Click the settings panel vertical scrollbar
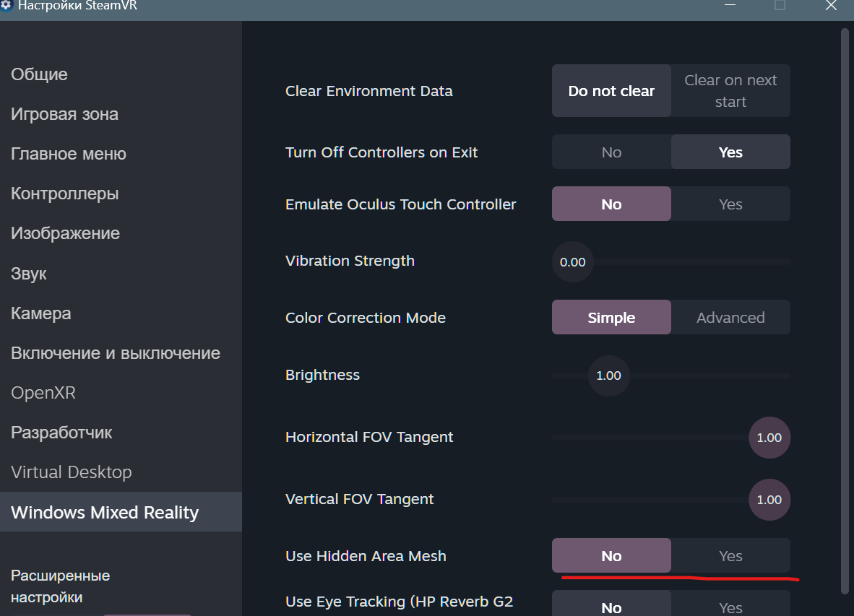 pos(845,312)
